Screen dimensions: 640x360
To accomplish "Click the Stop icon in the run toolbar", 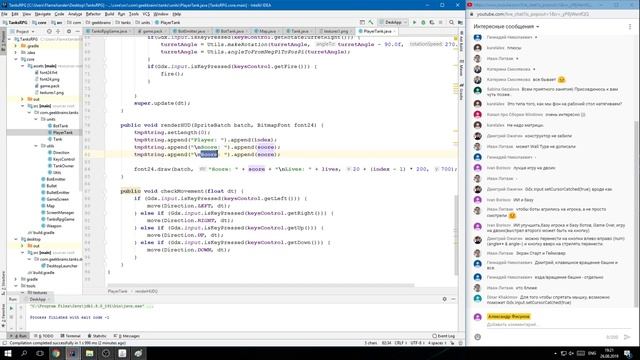I will click(441, 22).
